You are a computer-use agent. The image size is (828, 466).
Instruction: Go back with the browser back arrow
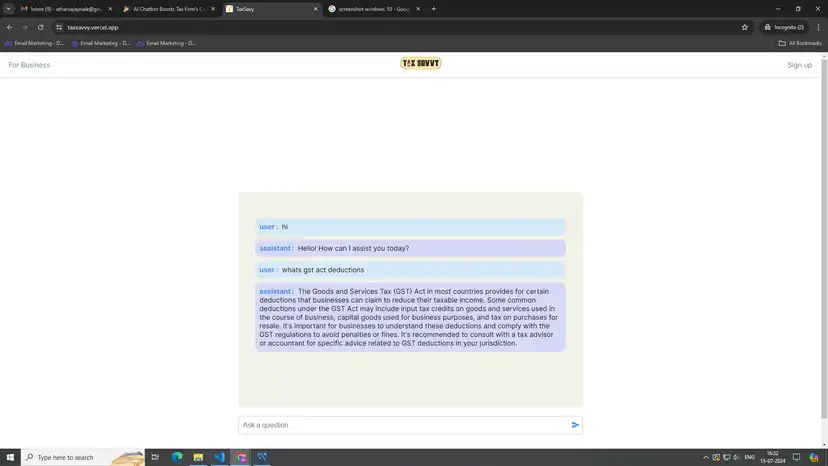(10, 27)
